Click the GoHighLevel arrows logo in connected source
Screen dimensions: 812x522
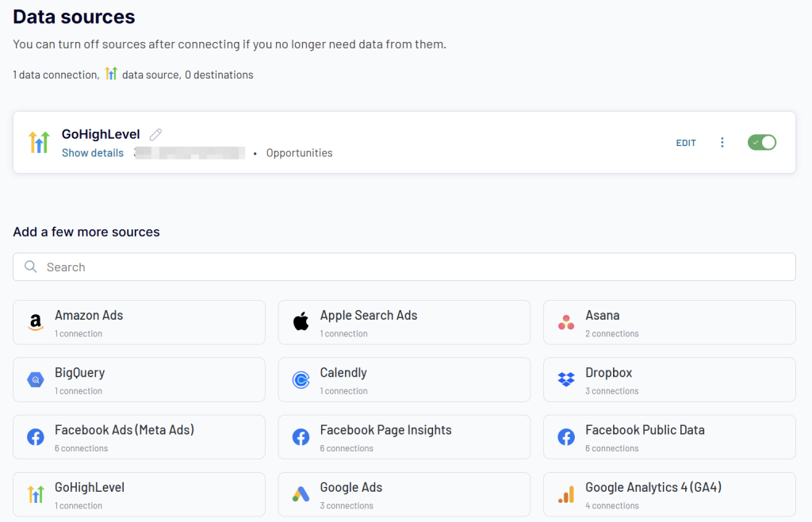tap(39, 143)
